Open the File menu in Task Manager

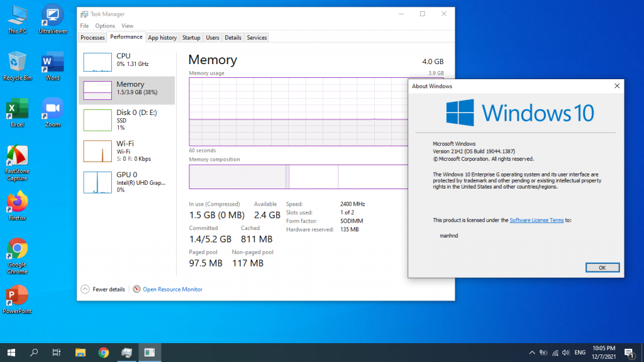pyautogui.click(x=84, y=25)
